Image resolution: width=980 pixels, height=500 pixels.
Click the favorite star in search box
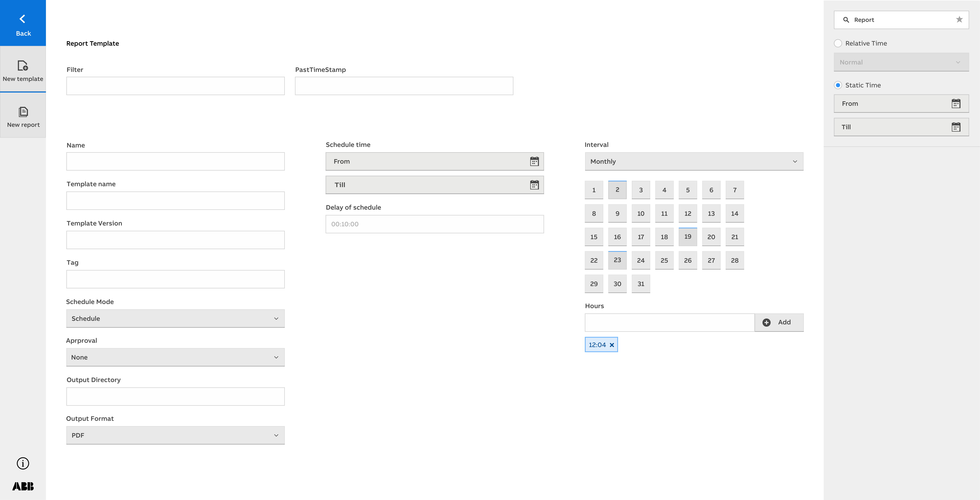click(x=959, y=19)
